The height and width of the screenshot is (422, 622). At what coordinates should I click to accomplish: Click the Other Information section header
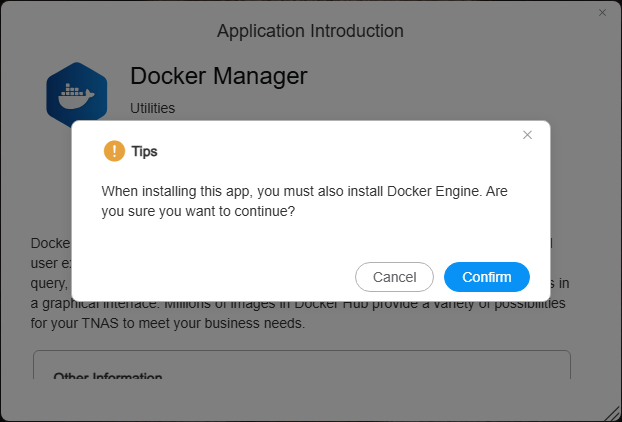(x=108, y=376)
